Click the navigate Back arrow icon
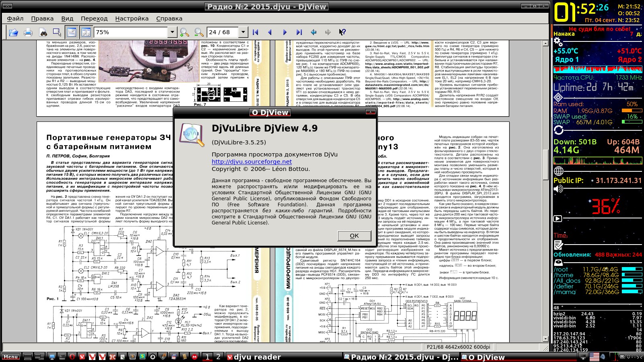 pos(314,32)
